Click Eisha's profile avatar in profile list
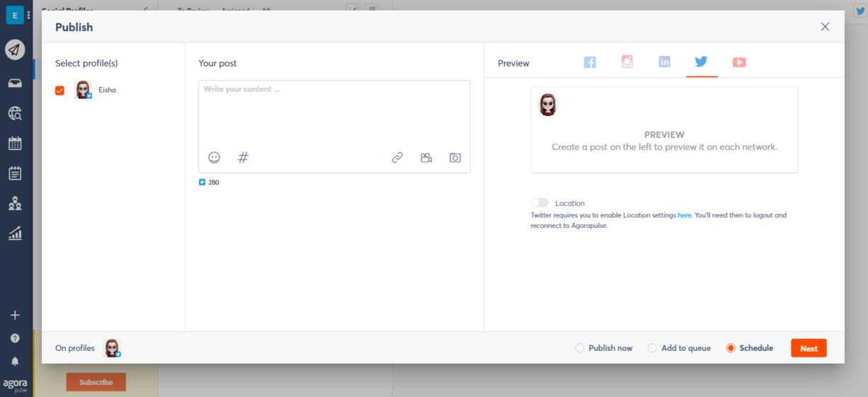Screen dimensions: 868x397 [83, 89]
